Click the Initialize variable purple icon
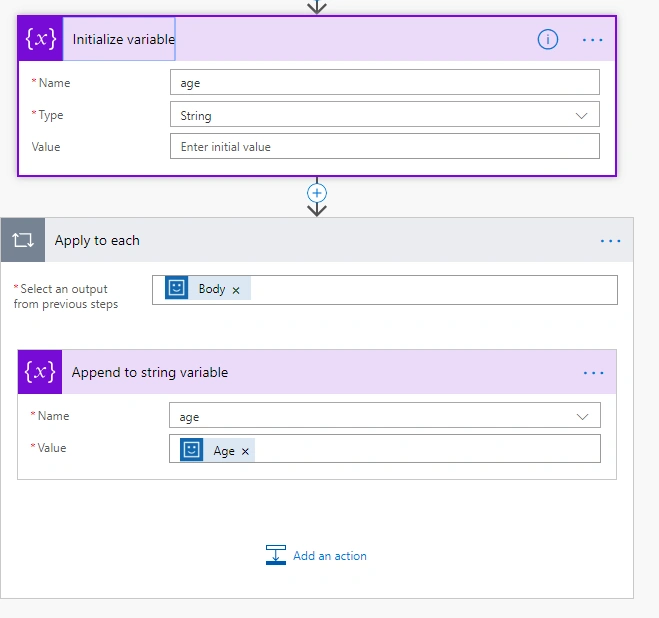The height and width of the screenshot is (618, 659). [x=40, y=39]
